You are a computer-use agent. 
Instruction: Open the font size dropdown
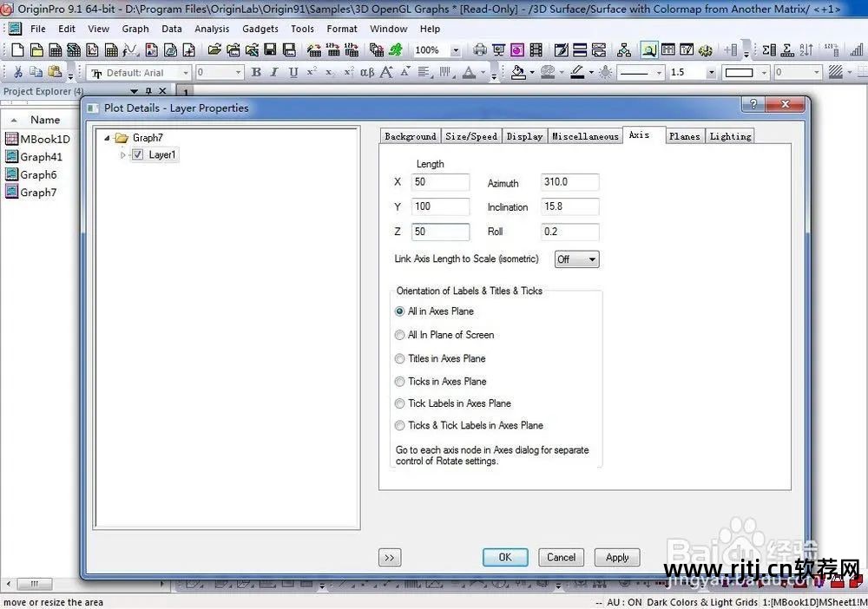(238, 73)
